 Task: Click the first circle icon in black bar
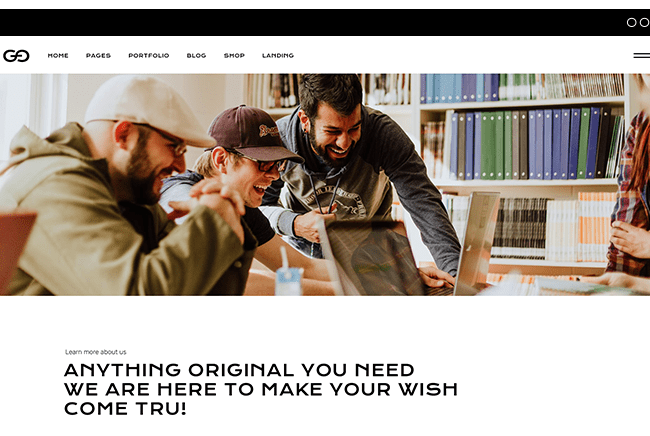click(x=631, y=22)
